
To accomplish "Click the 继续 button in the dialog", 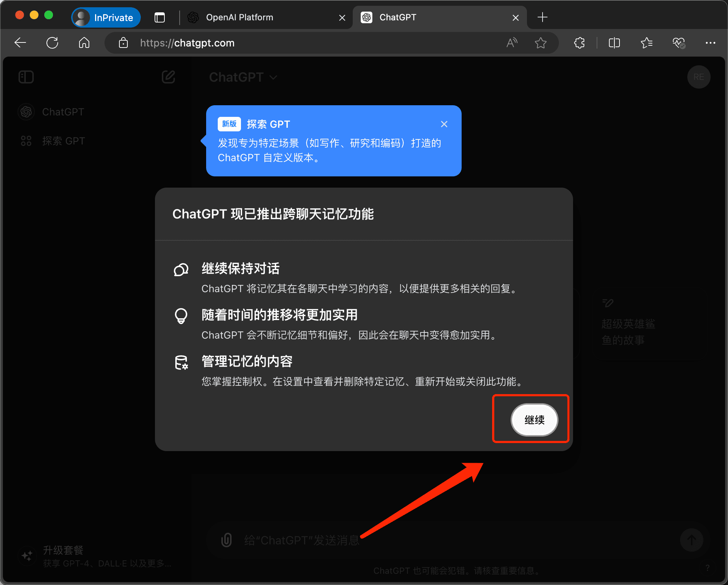I will pos(534,420).
